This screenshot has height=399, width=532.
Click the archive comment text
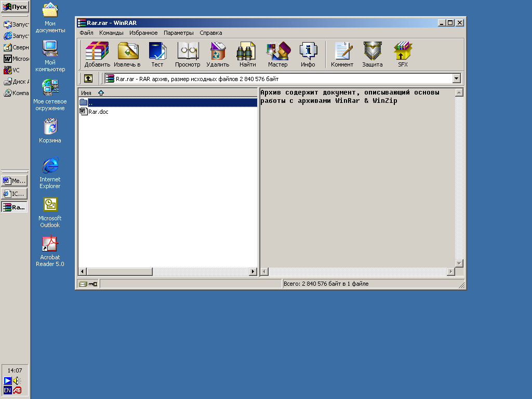click(350, 96)
